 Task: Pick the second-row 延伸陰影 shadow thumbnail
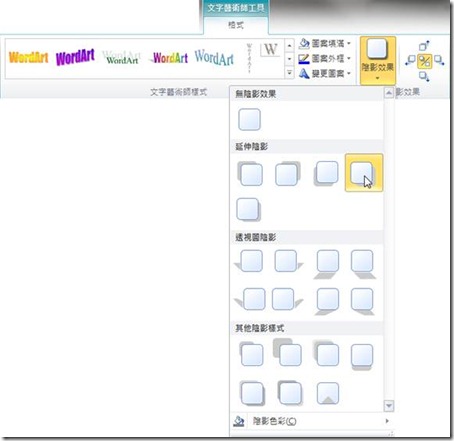pos(248,210)
